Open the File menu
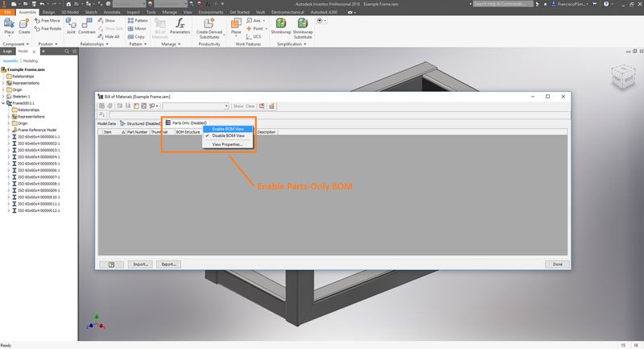 (x=7, y=12)
